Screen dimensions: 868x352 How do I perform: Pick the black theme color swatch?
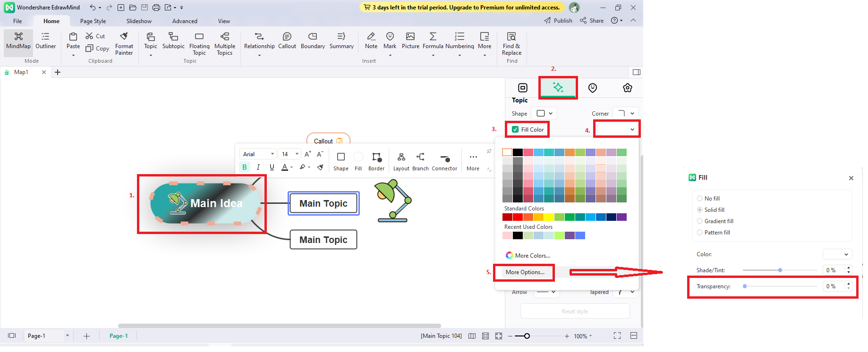tap(518, 152)
